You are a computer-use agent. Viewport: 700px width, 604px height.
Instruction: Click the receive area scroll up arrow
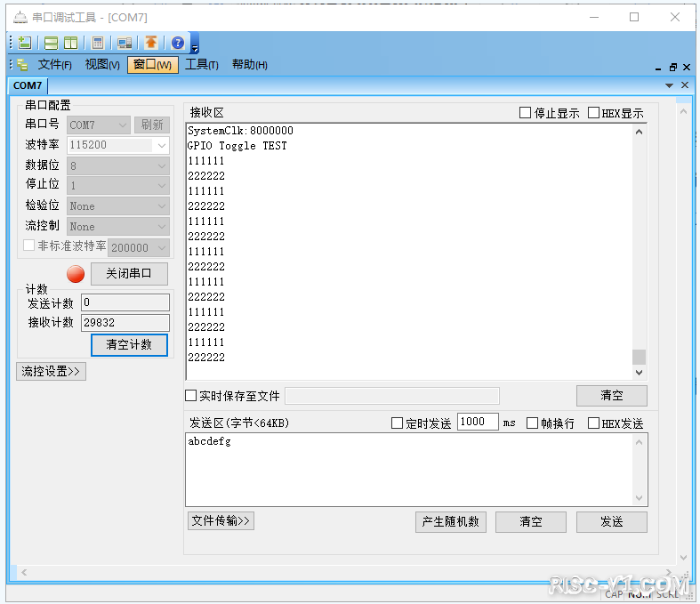(639, 132)
